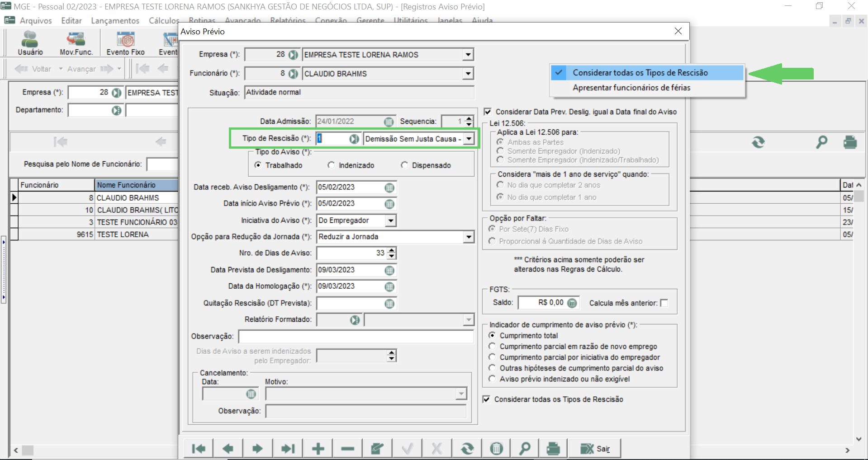Open calendar for Data da Homologação
Screen dimensions: 868x460
[x=389, y=286]
